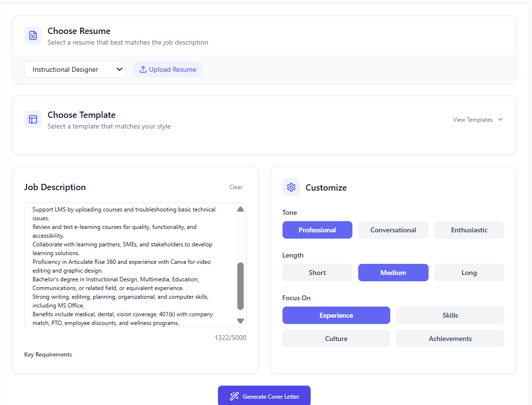Click the Generate Cover Letter button
This screenshot has width=532, height=405.
coord(264,396)
